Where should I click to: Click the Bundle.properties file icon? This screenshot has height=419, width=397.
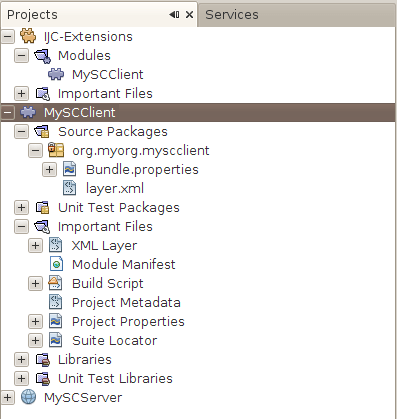[70, 169]
